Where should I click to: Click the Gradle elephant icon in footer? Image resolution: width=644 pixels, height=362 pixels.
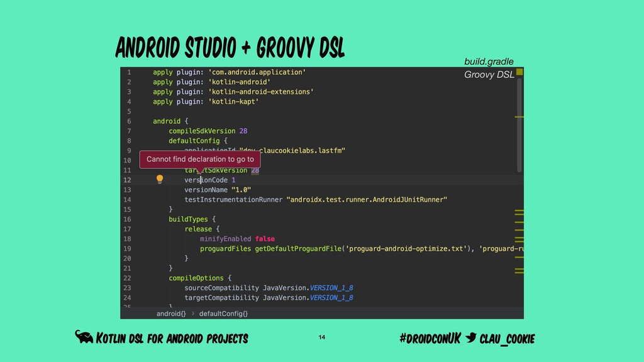tap(84, 337)
